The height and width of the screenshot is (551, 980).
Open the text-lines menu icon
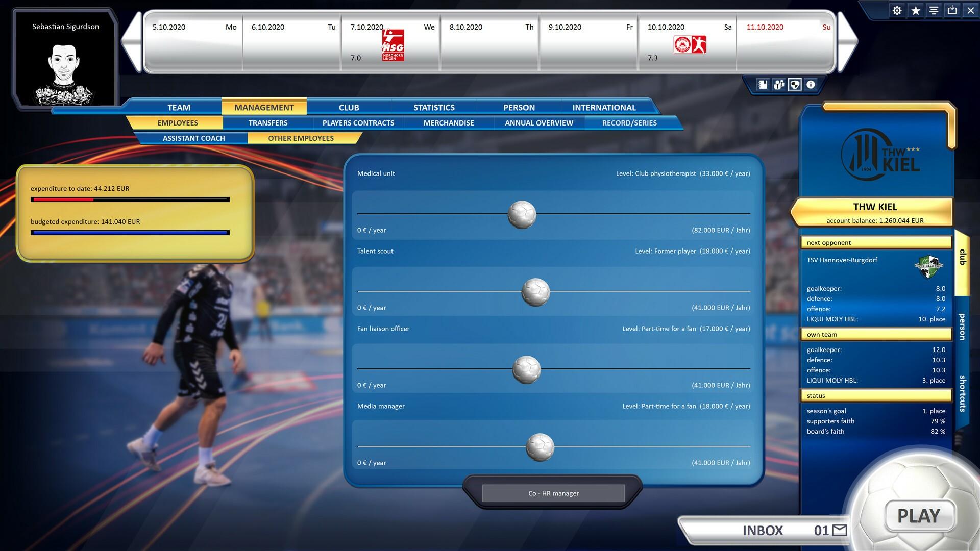(934, 10)
